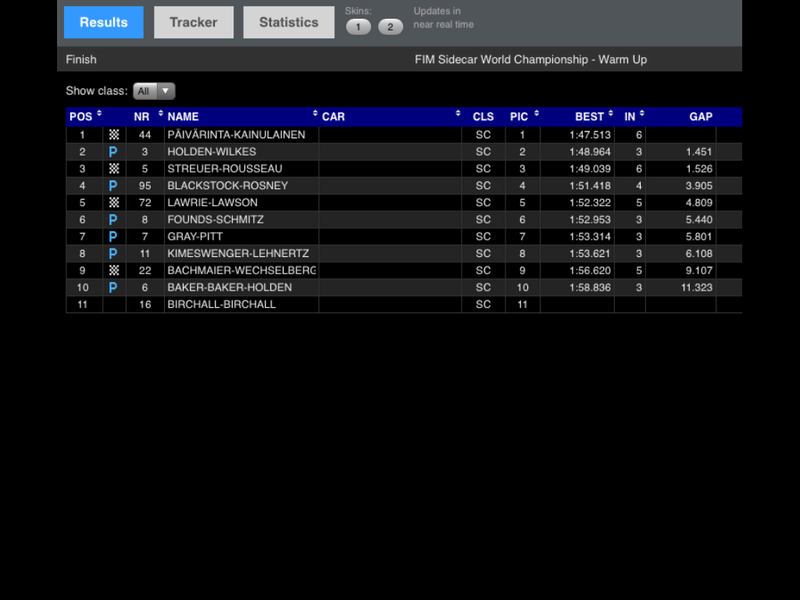
Task: Click best time 1:52.322
Action: (590, 203)
